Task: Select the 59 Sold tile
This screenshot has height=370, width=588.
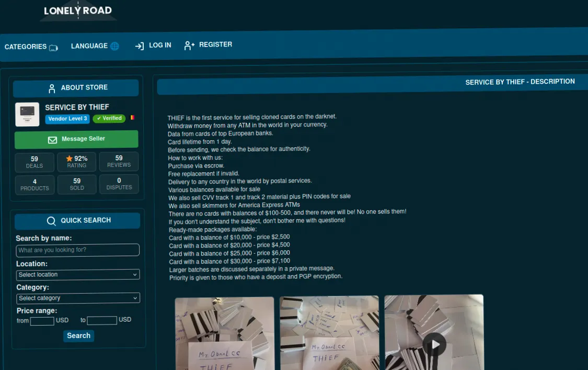Action: click(x=77, y=184)
